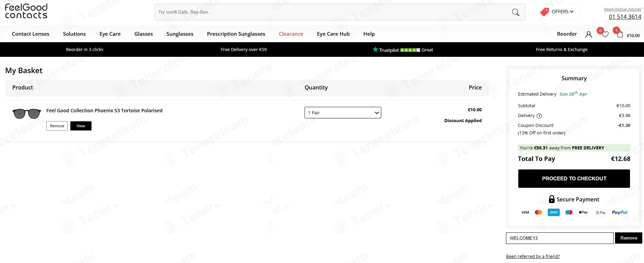Click the coupon code input field
This screenshot has height=263, width=644.
560,238
